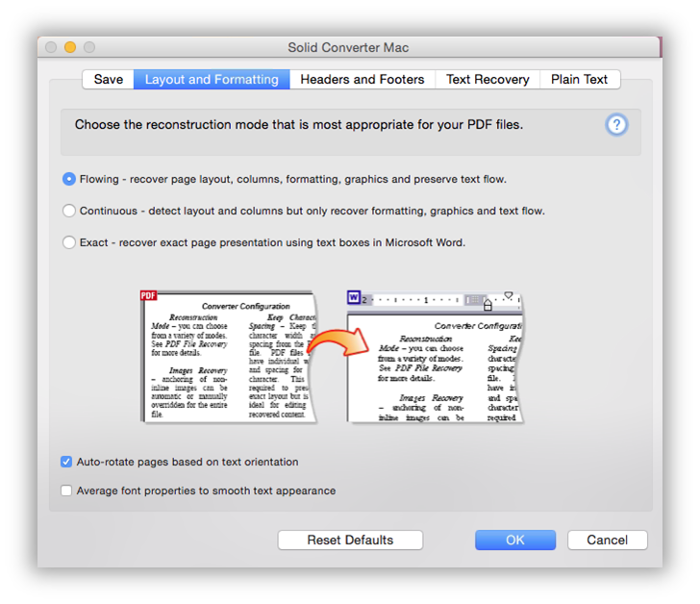Select the Flowing reconstruction mode
The height and width of the screenshot is (604, 700).
click(69, 179)
